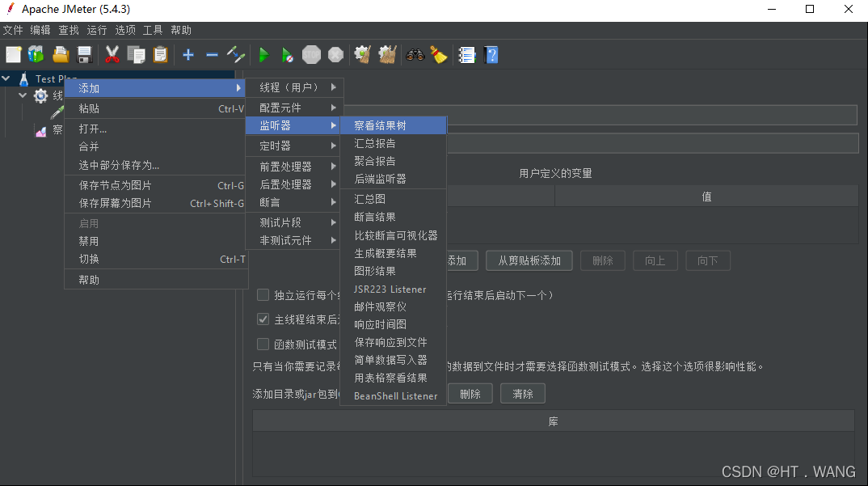Open the 选项 menu

coord(125,30)
